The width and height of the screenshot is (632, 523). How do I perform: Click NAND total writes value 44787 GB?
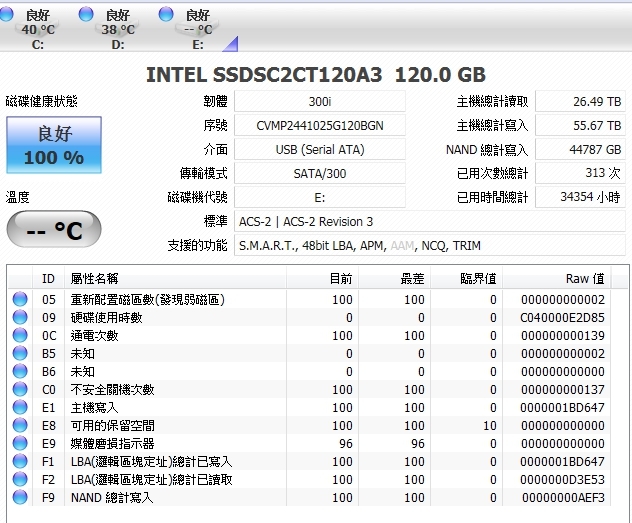580,149
